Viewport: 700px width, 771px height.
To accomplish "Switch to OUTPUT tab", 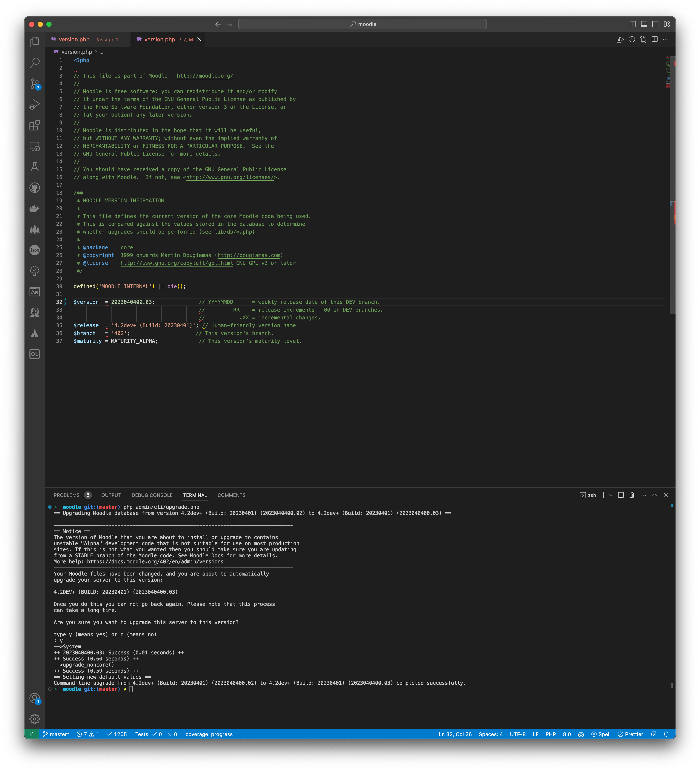I will [111, 495].
